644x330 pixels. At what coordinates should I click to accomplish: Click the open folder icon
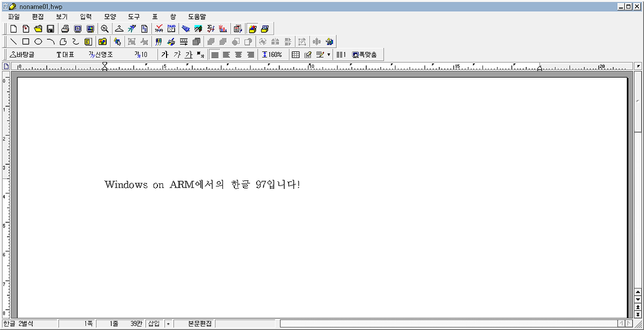(38, 29)
